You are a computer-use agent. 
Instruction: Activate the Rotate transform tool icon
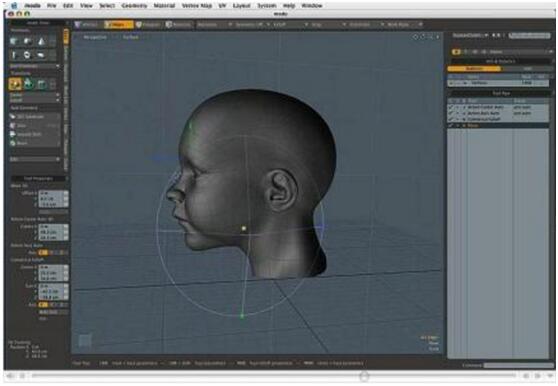28,84
